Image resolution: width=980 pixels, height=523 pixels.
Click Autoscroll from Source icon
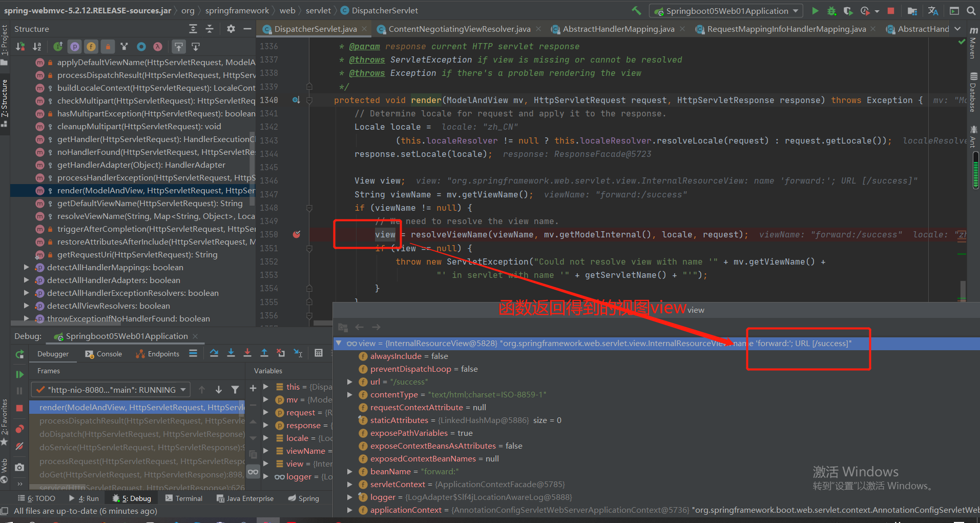click(196, 47)
